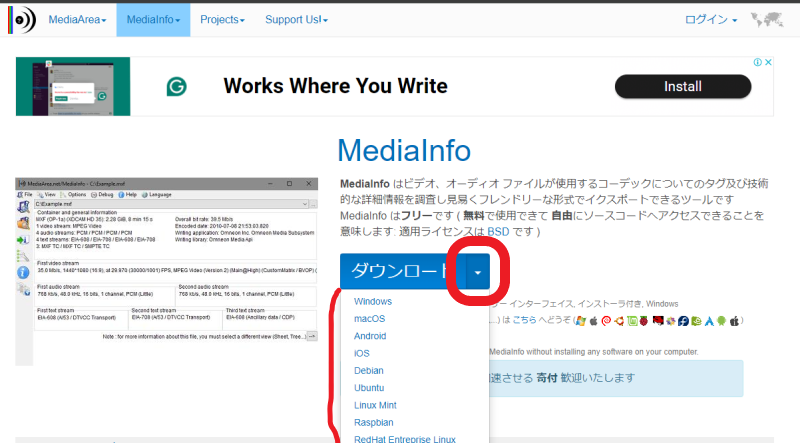
Task: Click the Works Where You Write ad headline
Action: (x=335, y=86)
